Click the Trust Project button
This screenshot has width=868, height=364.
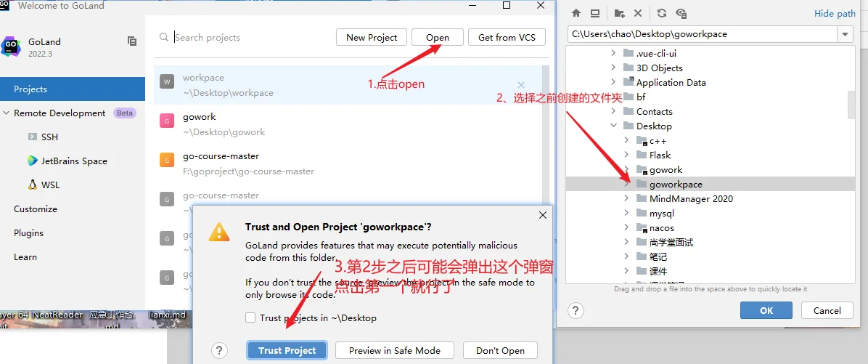point(287,350)
